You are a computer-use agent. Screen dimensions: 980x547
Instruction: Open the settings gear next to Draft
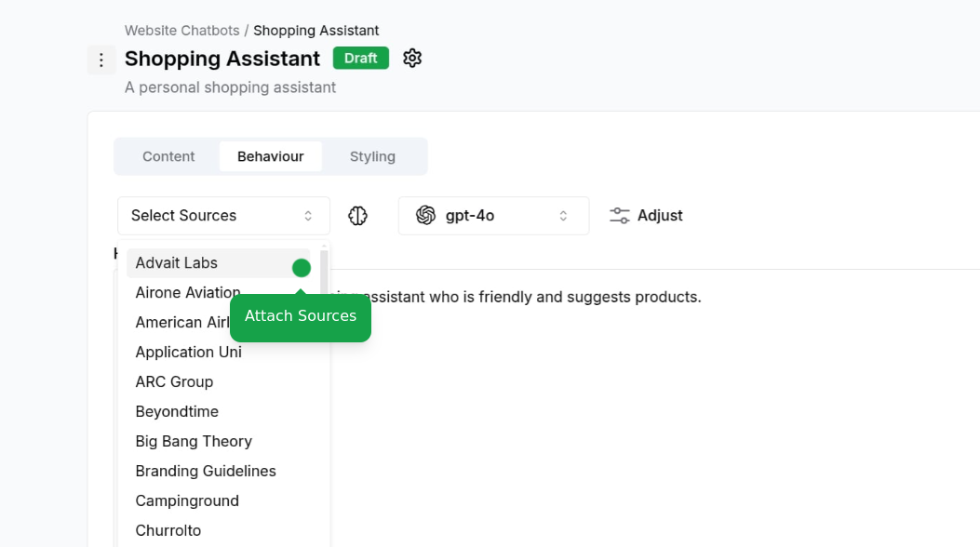point(412,58)
